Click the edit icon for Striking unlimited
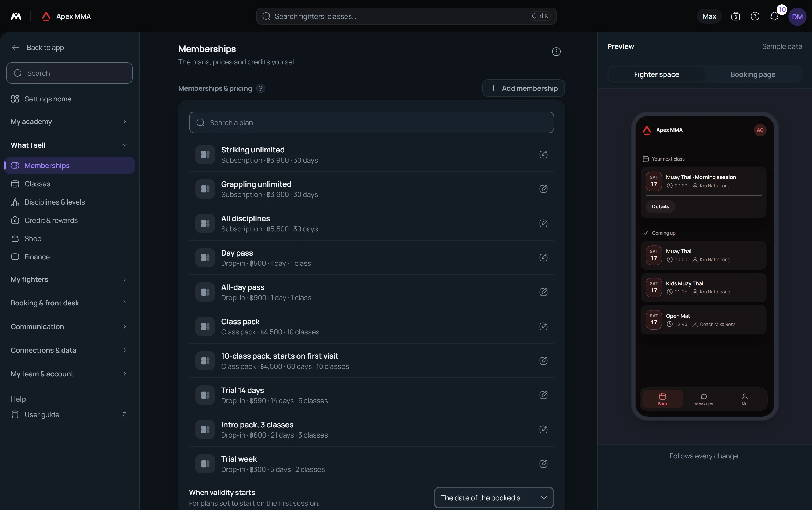The height and width of the screenshot is (510, 812). point(543,154)
